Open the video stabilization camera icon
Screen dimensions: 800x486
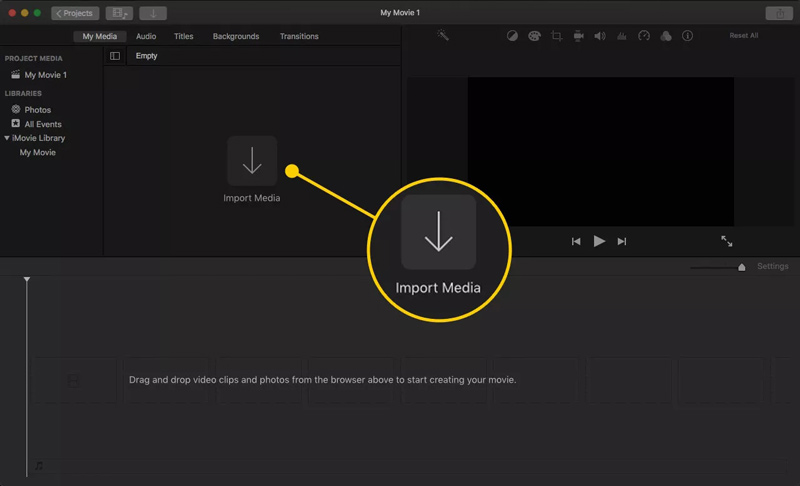coord(578,36)
